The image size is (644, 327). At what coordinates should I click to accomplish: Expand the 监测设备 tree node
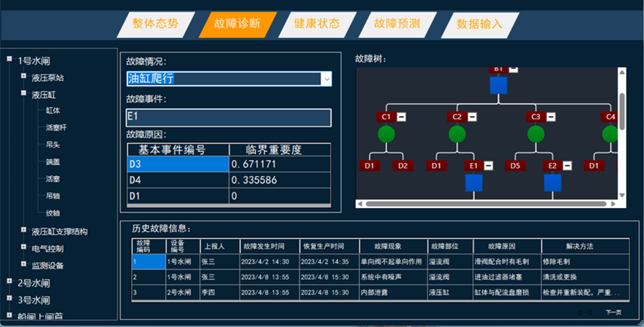(23, 264)
